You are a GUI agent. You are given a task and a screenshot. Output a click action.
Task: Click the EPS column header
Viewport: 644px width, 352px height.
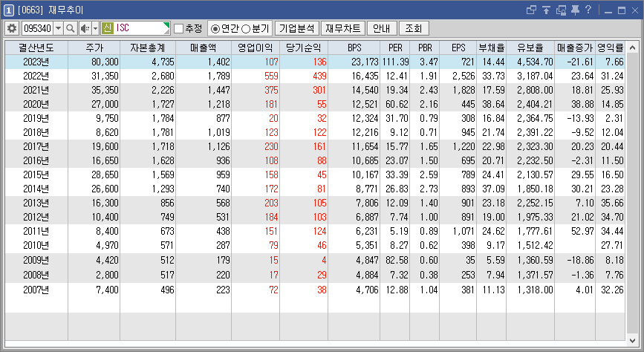(x=458, y=48)
